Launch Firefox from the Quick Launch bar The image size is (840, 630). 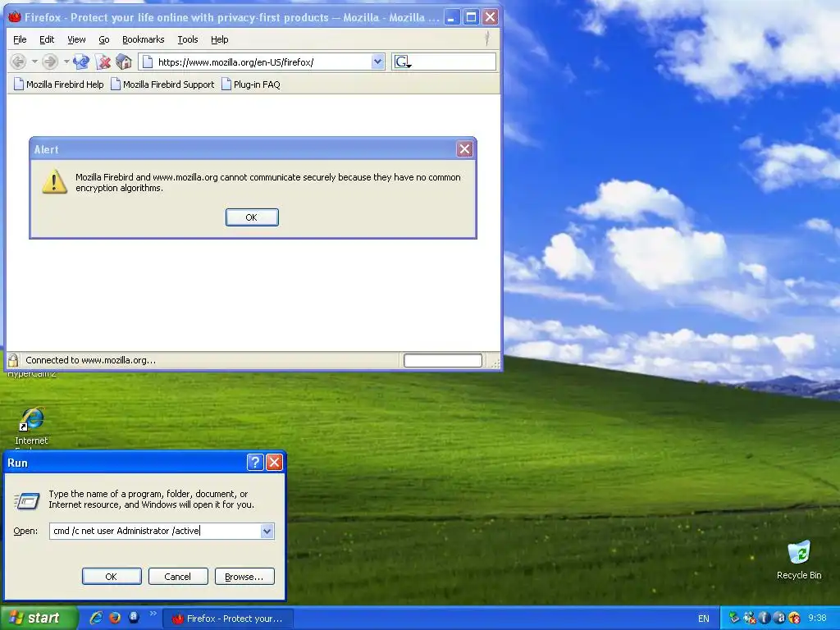point(115,618)
